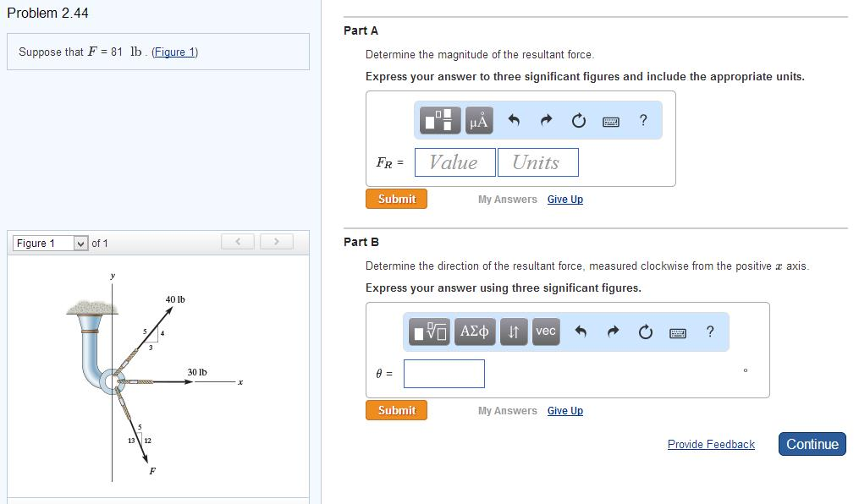Click inside the Value input field
859x504 pixels.
(454, 162)
